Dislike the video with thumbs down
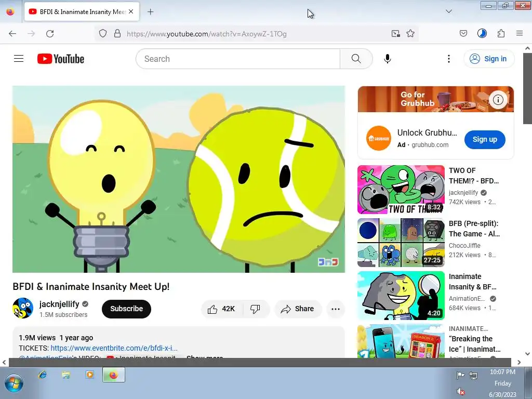Image resolution: width=532 pixels, height=399 pixels. click(255, 309)
